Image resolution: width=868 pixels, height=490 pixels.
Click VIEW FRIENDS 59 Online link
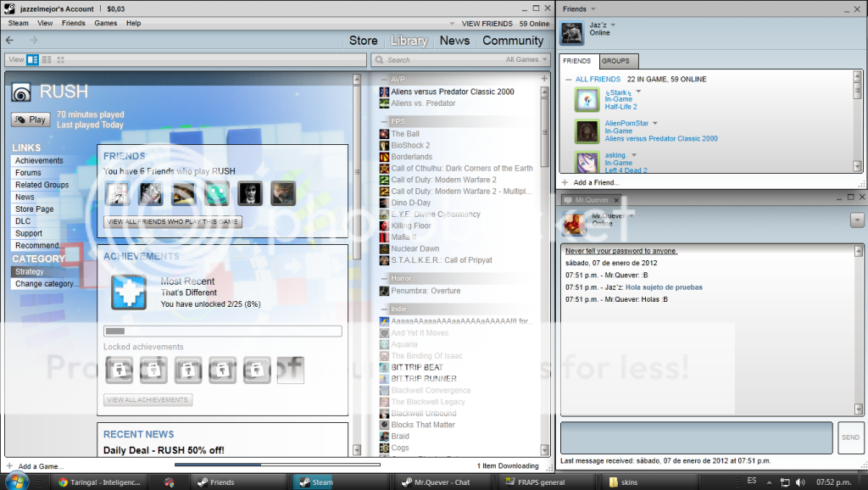coord(505,24)
